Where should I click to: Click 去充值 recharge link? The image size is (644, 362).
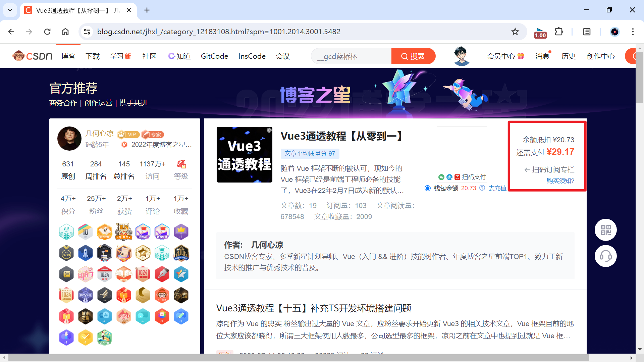click(497, 188)
